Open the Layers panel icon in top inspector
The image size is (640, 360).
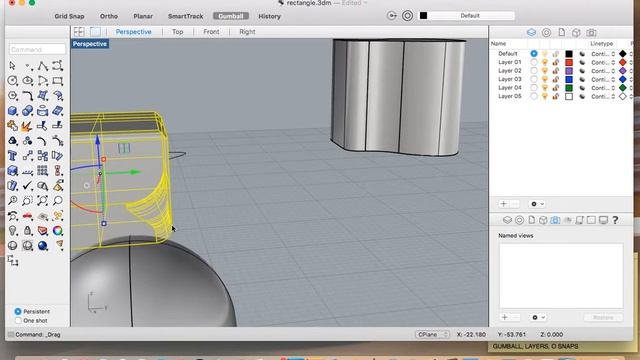tap(531, 32)
